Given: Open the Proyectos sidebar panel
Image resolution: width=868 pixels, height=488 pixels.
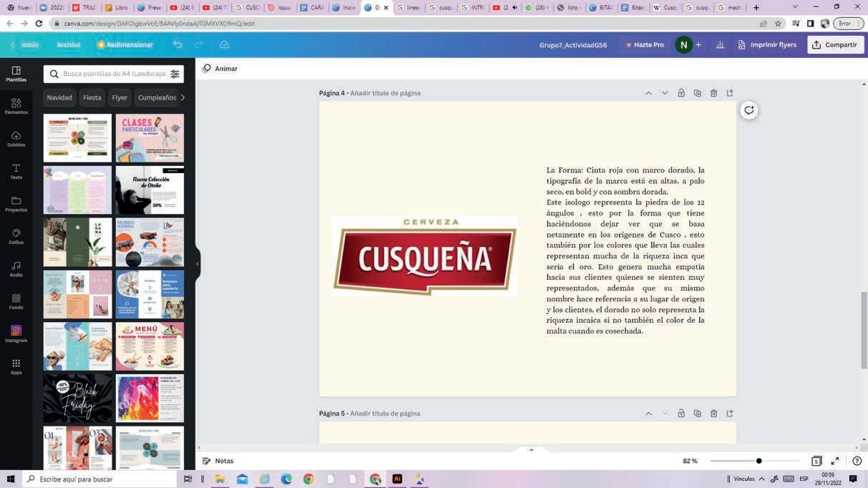Looking at the screenshot, I should 16,204.
